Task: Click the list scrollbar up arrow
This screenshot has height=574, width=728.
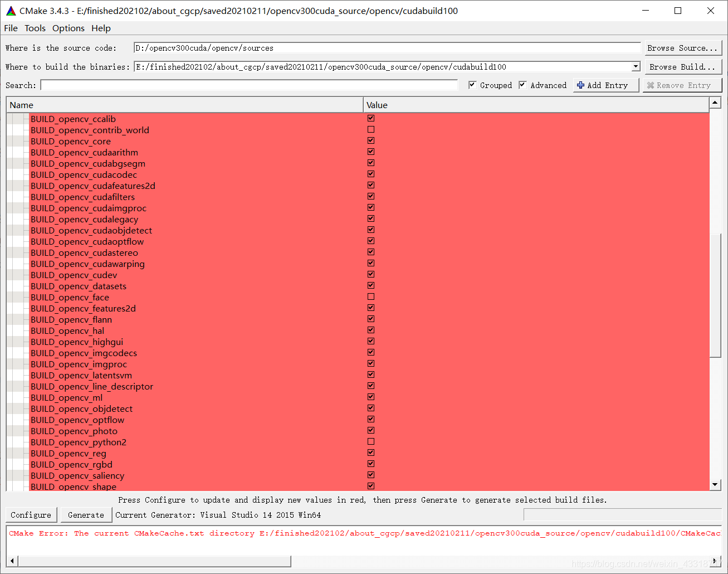Action: [x=715, y=103]
